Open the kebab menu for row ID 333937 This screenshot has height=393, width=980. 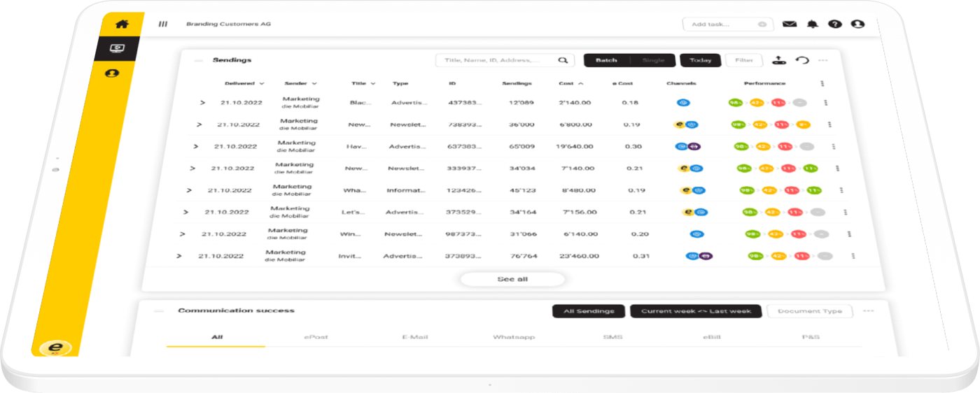(838, 169)
